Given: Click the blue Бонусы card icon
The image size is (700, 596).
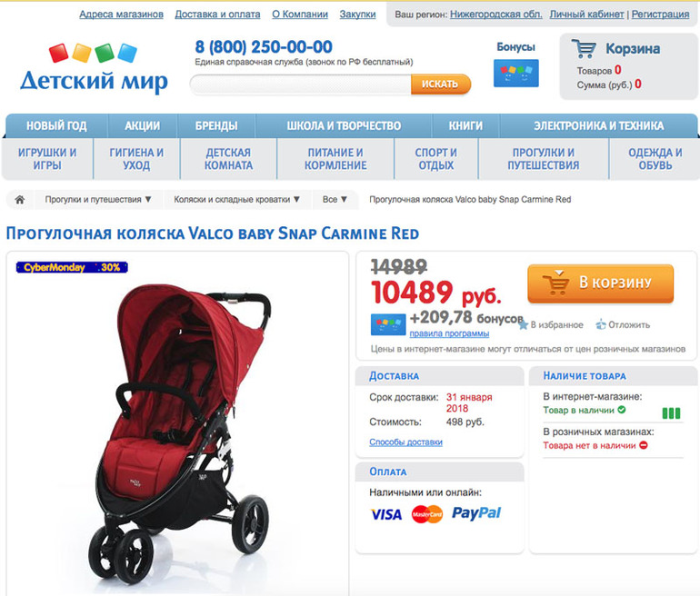Looking at the screenshot, I should [516, 74].
